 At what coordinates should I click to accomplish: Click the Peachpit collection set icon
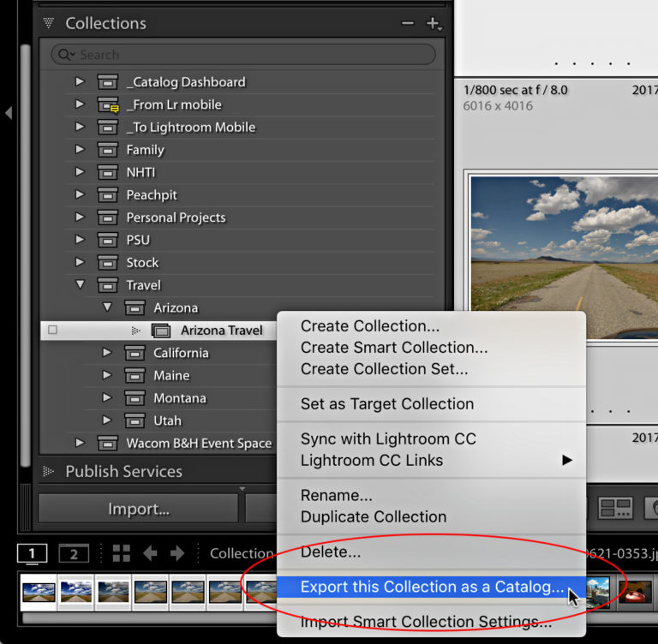(x=108, y=195)
